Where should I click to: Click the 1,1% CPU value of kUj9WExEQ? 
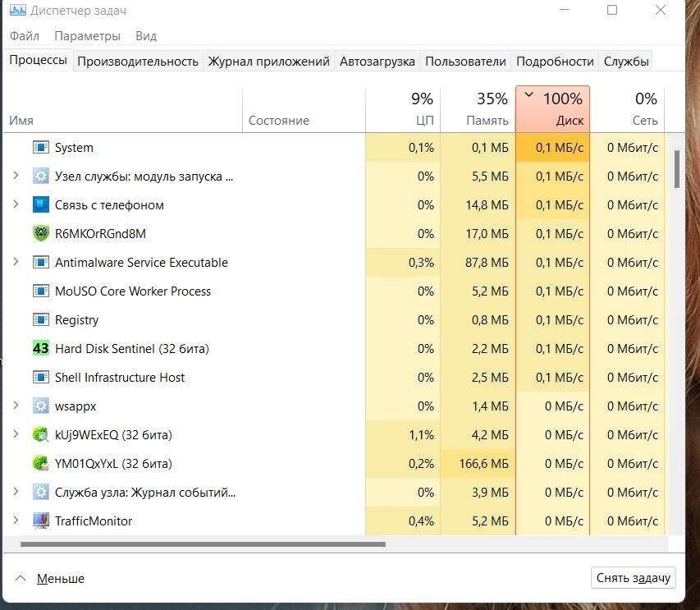422,434
